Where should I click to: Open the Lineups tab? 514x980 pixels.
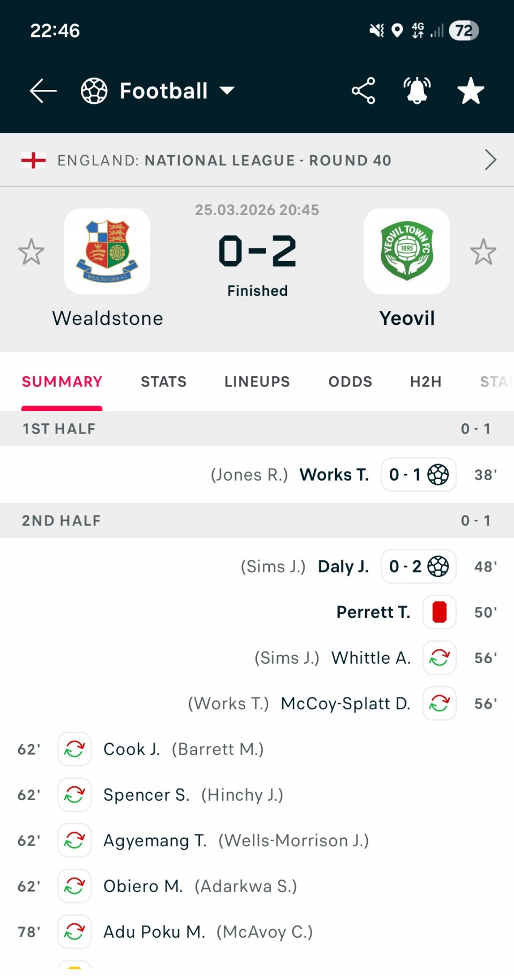[x=257, y=382]
